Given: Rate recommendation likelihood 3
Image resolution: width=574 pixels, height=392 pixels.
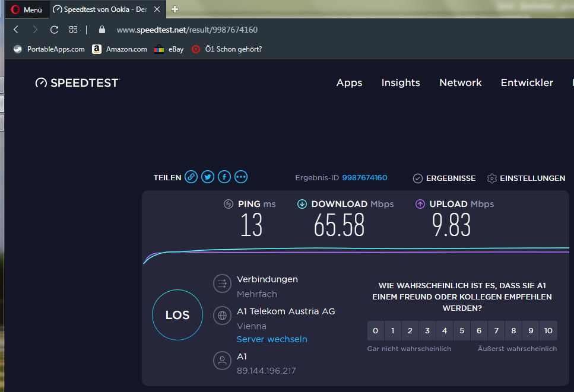Looking at the screenshot, I should point(427,330).
